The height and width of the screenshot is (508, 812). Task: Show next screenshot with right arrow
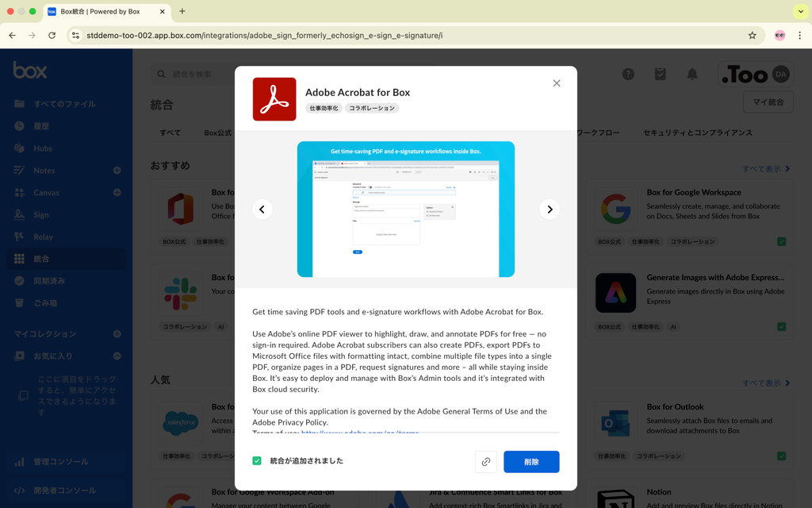[x=550, y=210]
